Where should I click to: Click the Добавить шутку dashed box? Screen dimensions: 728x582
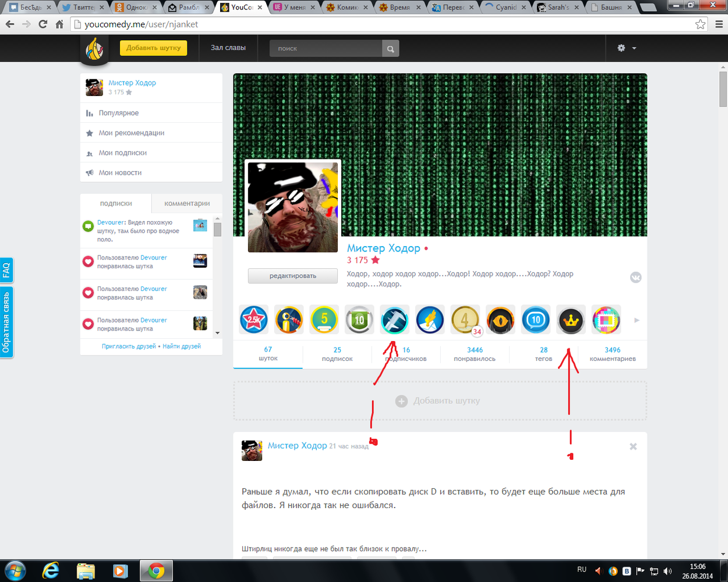[x=440, y=400]
